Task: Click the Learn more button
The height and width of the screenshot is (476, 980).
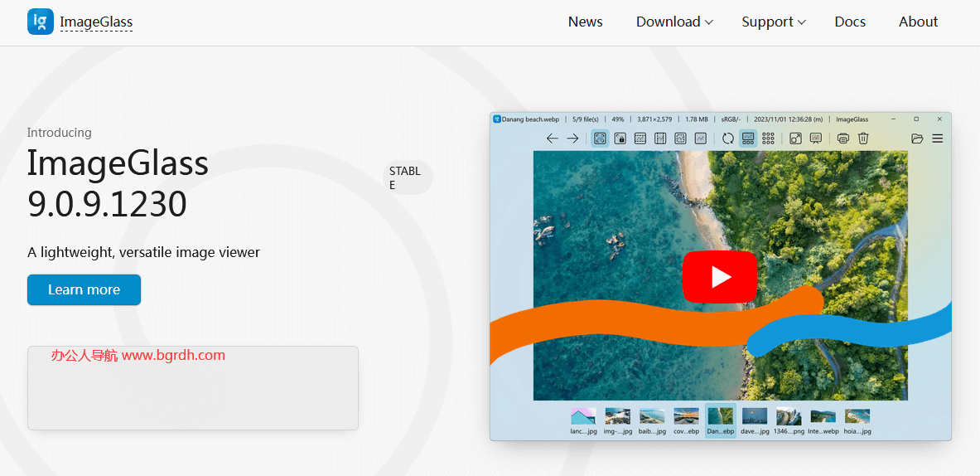Action: click(84, 289)
